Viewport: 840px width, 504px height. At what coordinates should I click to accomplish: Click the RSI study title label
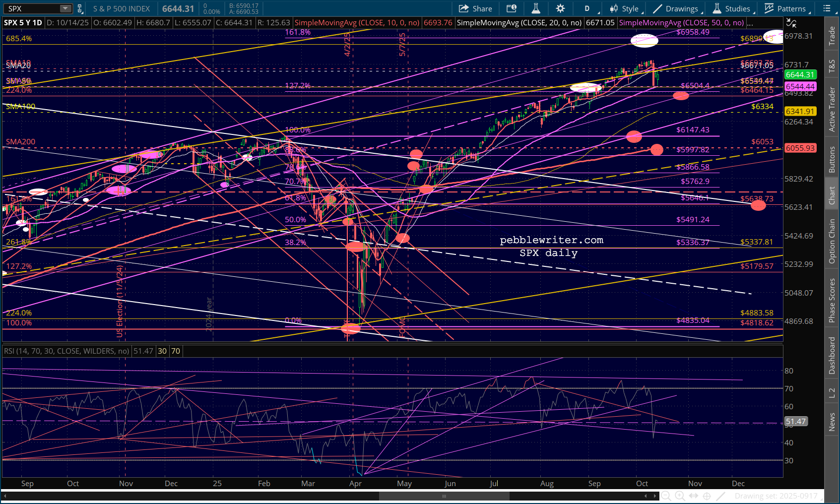(66, 351)
